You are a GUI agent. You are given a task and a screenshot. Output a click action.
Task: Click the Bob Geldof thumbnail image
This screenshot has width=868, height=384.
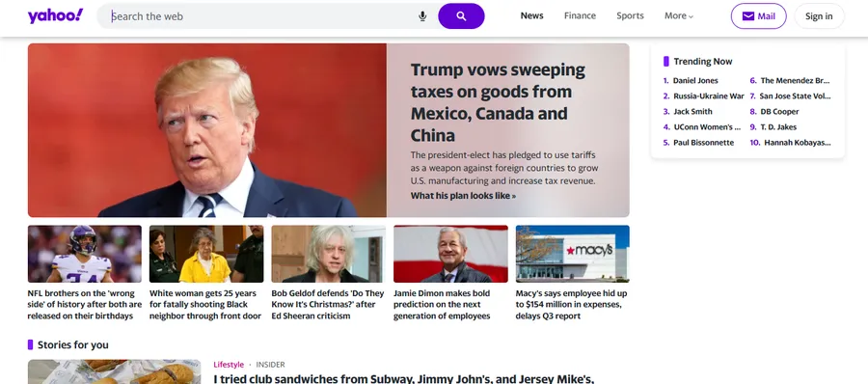click(x=328, y=254)
